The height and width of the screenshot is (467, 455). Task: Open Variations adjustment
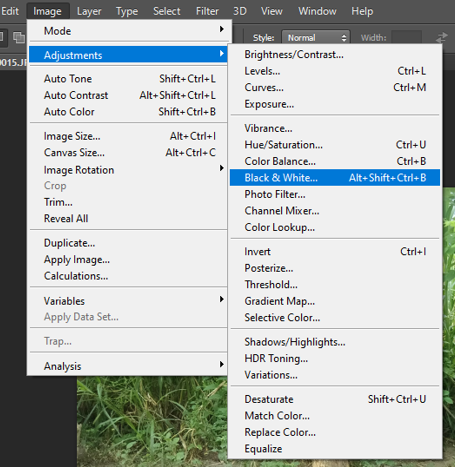(335, 375)
